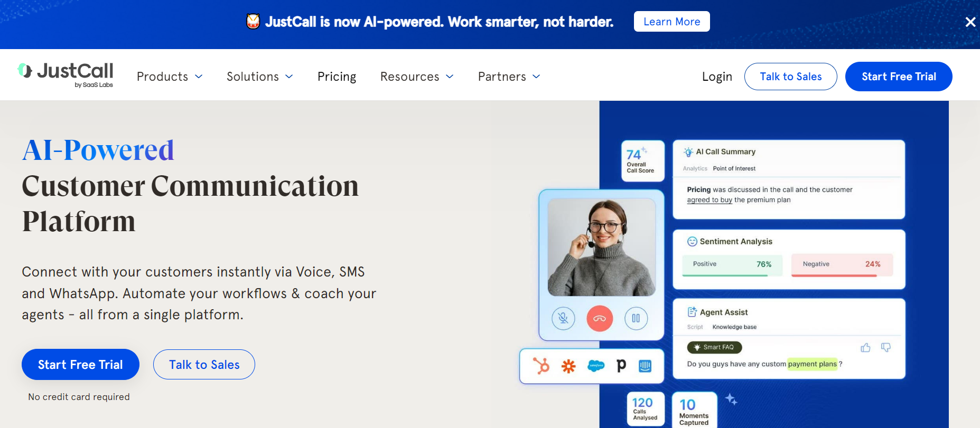Click the hero Start Free Trial button

80,364
